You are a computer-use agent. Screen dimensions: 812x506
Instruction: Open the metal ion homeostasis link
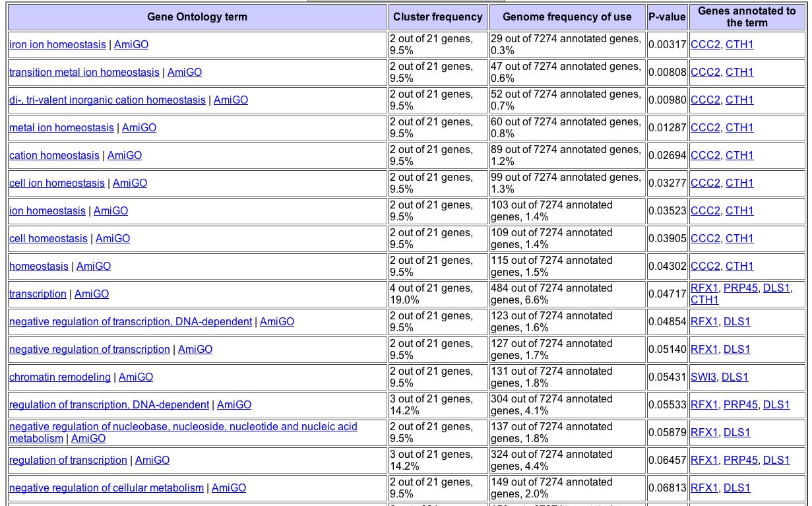pyautogui.click(x=61, y=128)
